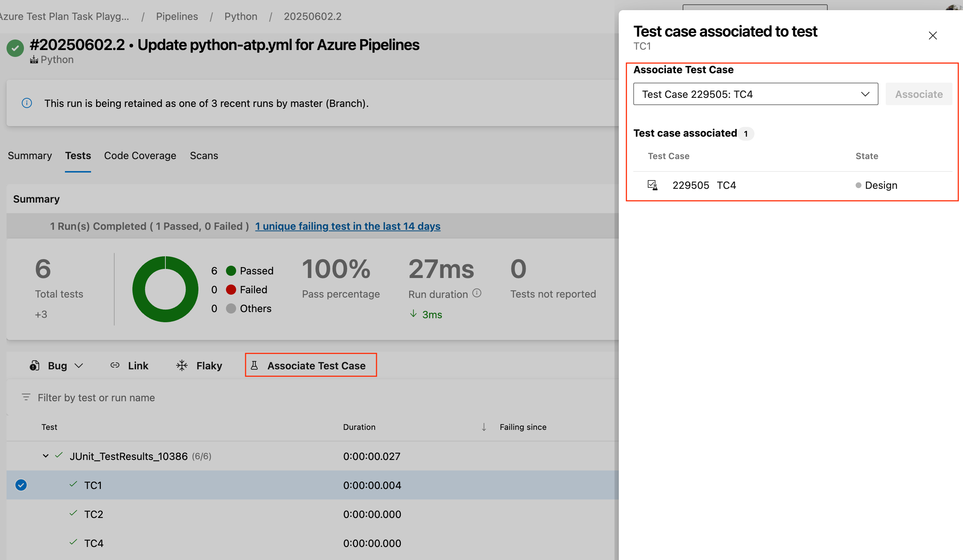Screen dimensions: 963x560
Task: Click the Link icon to link a work item
Action: click(115, 365)
